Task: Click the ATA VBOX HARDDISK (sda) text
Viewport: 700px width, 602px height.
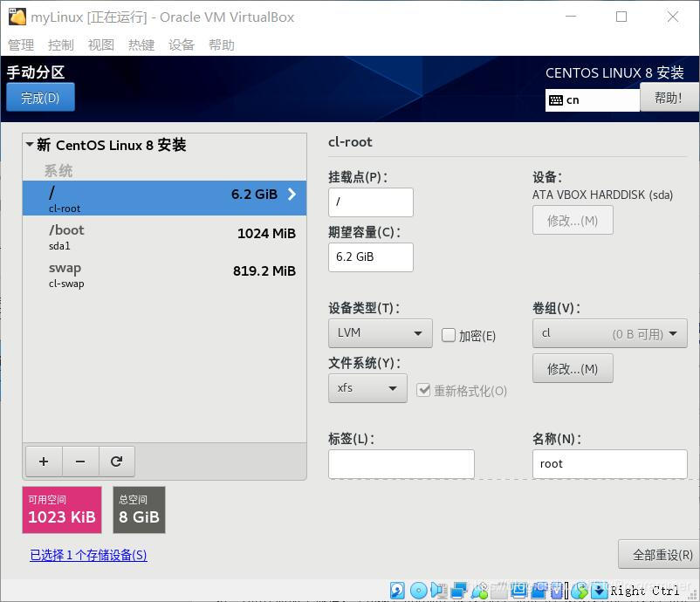Action: pos(602,195)
